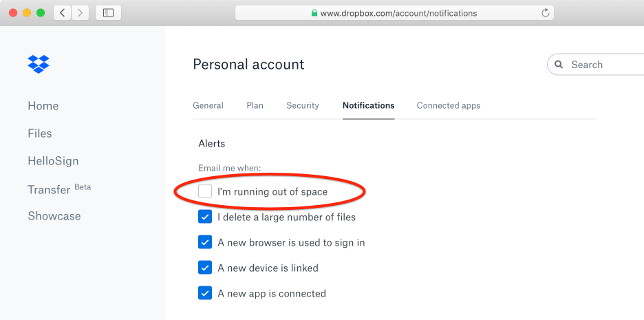Open Files in the sidebar
This screenshot has width=644, height=320.
[40, 134]
